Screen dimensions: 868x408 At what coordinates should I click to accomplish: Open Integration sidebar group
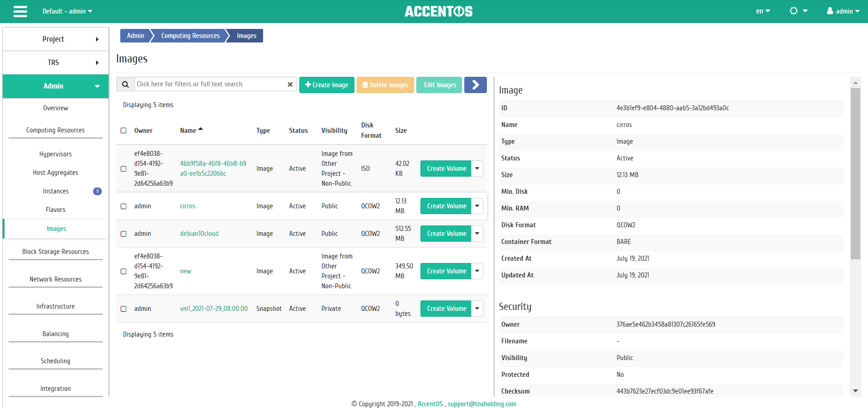pyautogui.click(x=56, y=389)
